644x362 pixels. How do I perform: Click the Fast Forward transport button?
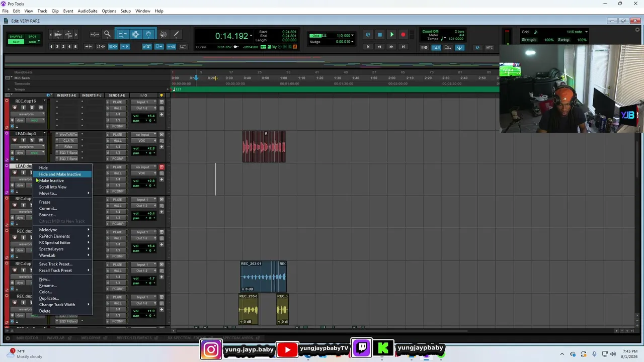point(391,47)
